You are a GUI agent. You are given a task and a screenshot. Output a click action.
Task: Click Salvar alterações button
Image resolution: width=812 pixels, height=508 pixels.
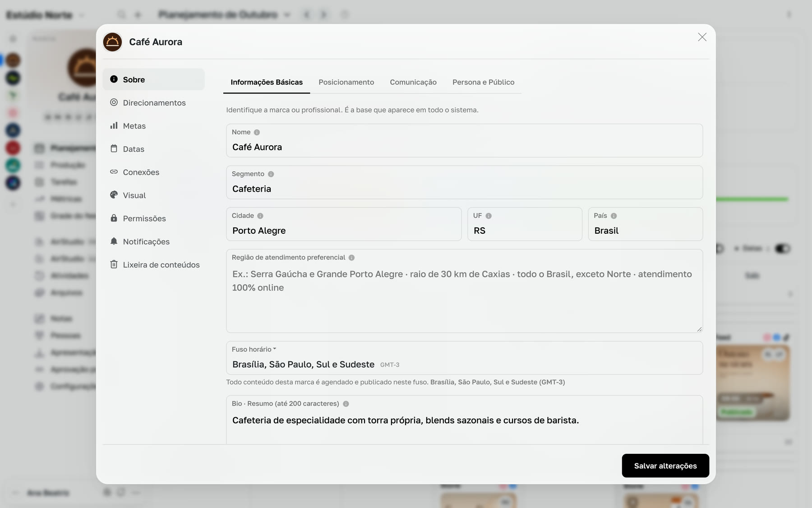(665, 466)
